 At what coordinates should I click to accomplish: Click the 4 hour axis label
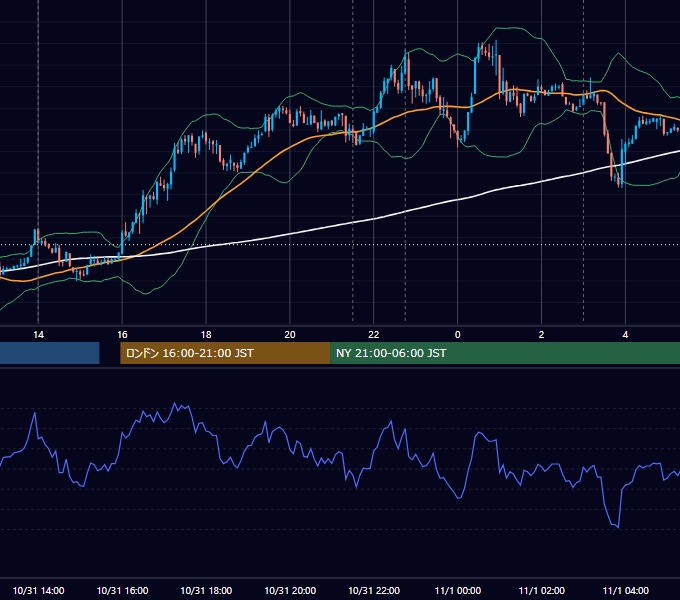[625, 335]
